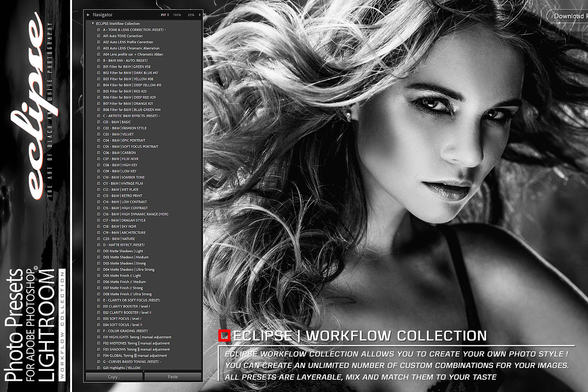
Task: Click preset icon beside C16 HIGH DYNAMIC RANGE (HDR)
Action: [x=98, y=214]
